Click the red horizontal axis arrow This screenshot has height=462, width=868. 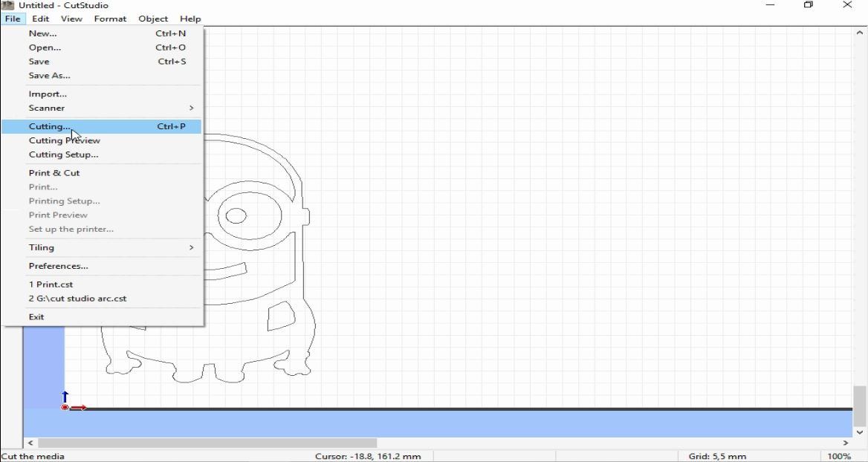pyautogui.click(x=78, y=408)
